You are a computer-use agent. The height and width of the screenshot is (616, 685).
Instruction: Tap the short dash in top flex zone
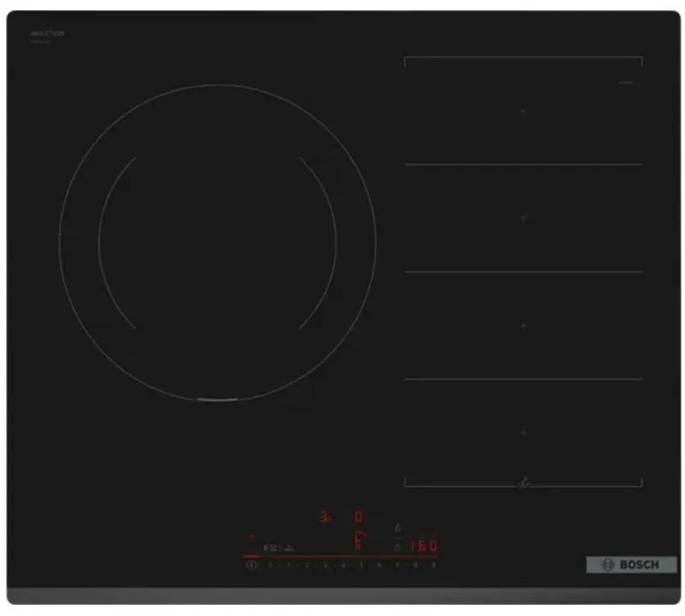click(625, 83)
